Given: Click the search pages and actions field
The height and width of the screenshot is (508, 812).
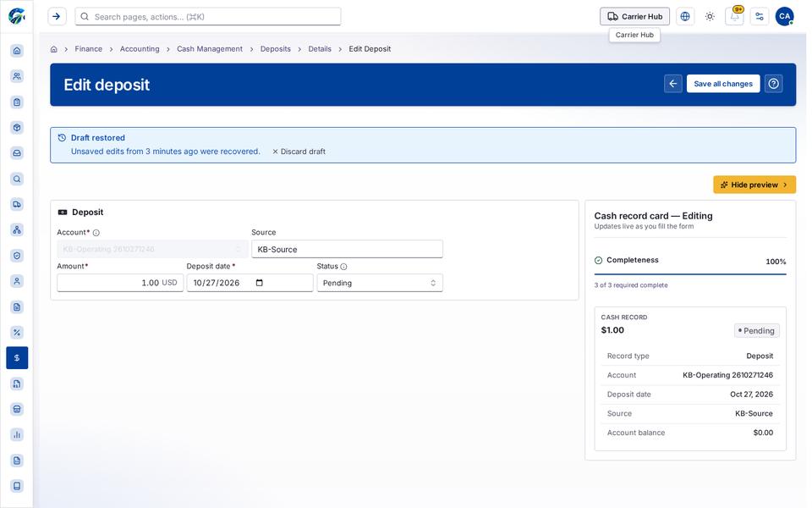Looking at the screenshot, I should [208, 17].
